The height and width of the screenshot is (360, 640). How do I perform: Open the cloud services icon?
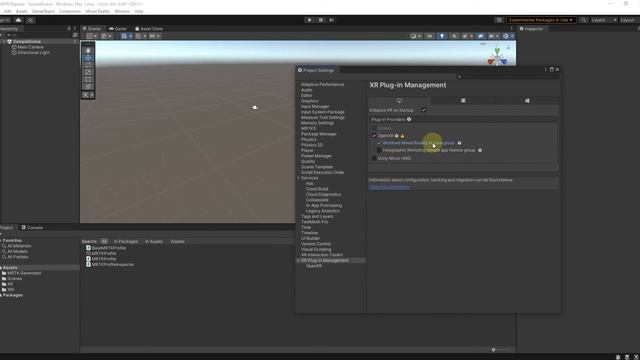[x=18, y=20]
